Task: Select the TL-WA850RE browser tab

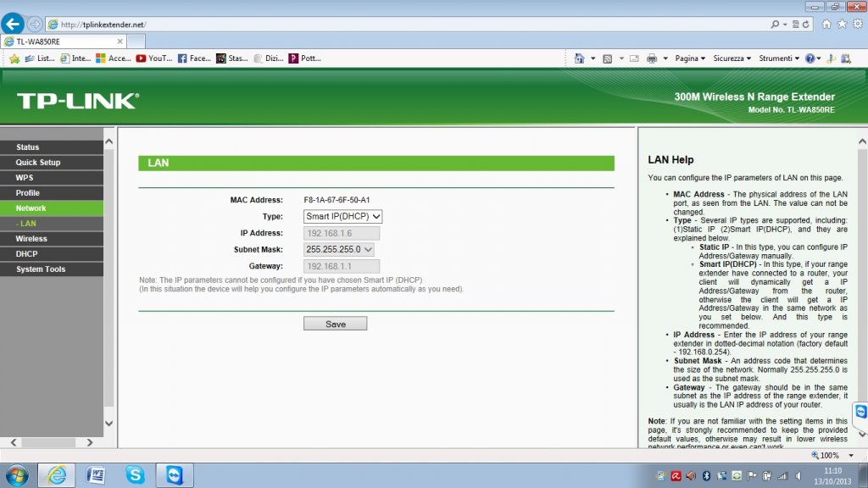Action: [64, 42]
